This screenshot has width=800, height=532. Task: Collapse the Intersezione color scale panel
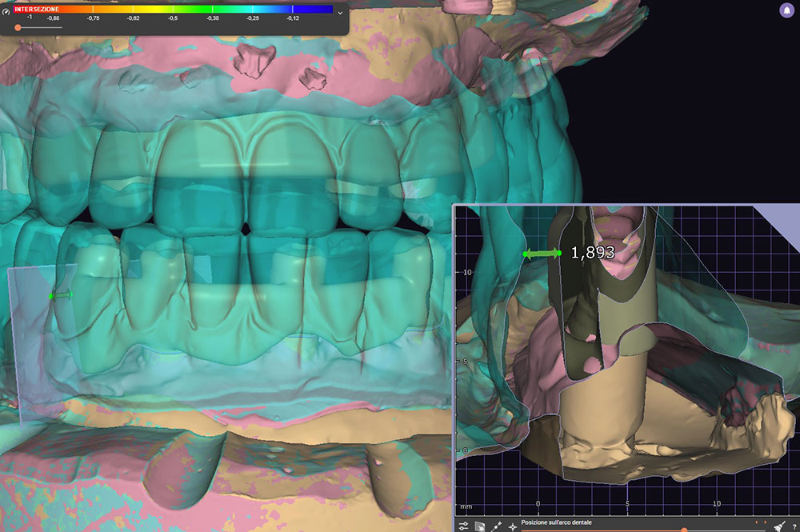[342, 13]
